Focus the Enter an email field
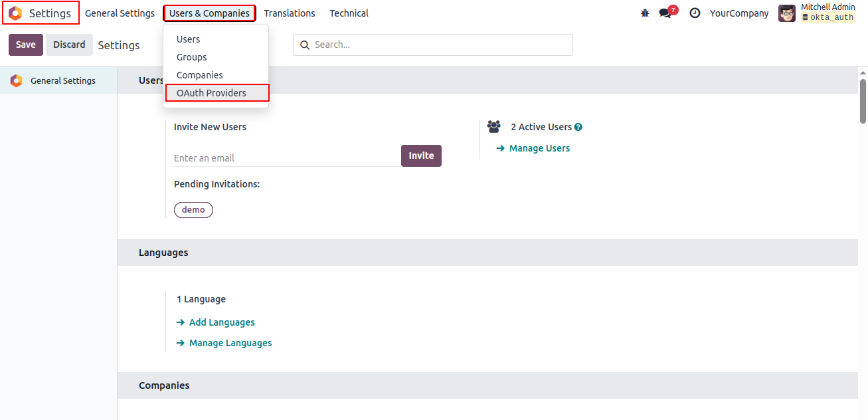Screen dimensions: 868x420 tap(287, 158)
